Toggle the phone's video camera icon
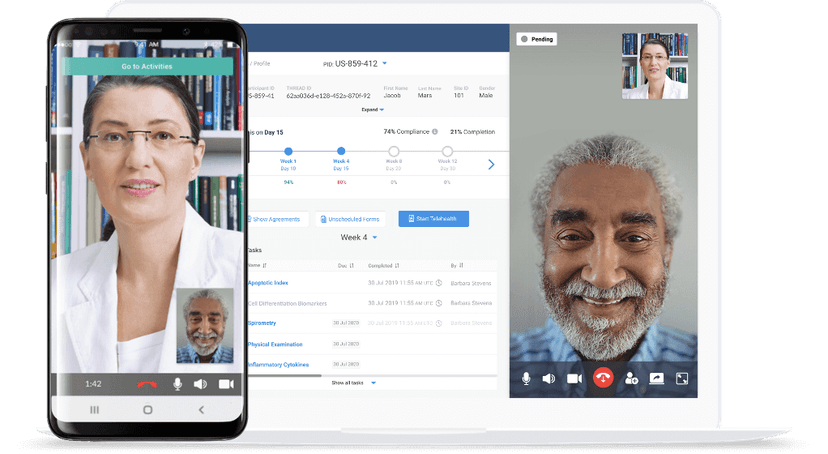The height and width of the screenshot is (454, 828). click(x=226, y=384)
